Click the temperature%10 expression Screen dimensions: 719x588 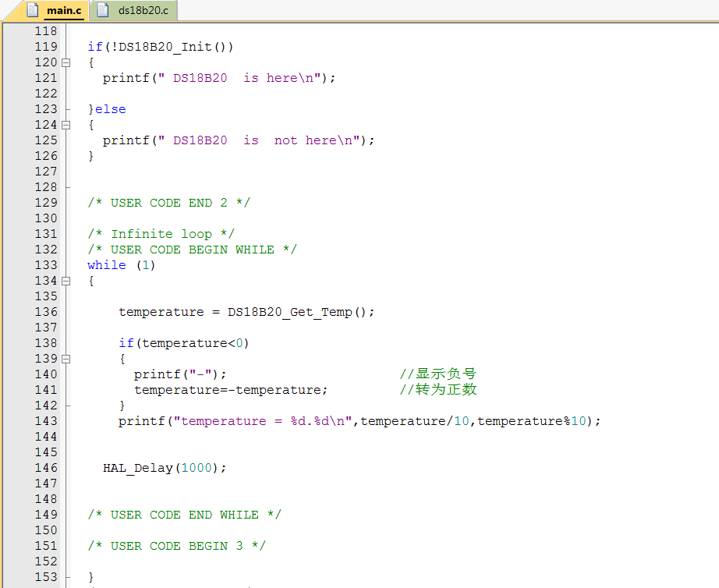click(x=532, y=421)
